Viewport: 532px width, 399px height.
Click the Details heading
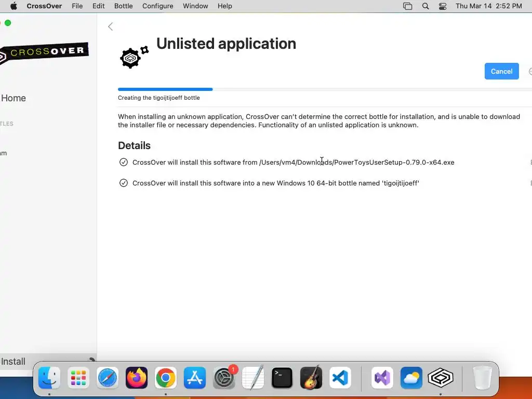pos(134,145)
